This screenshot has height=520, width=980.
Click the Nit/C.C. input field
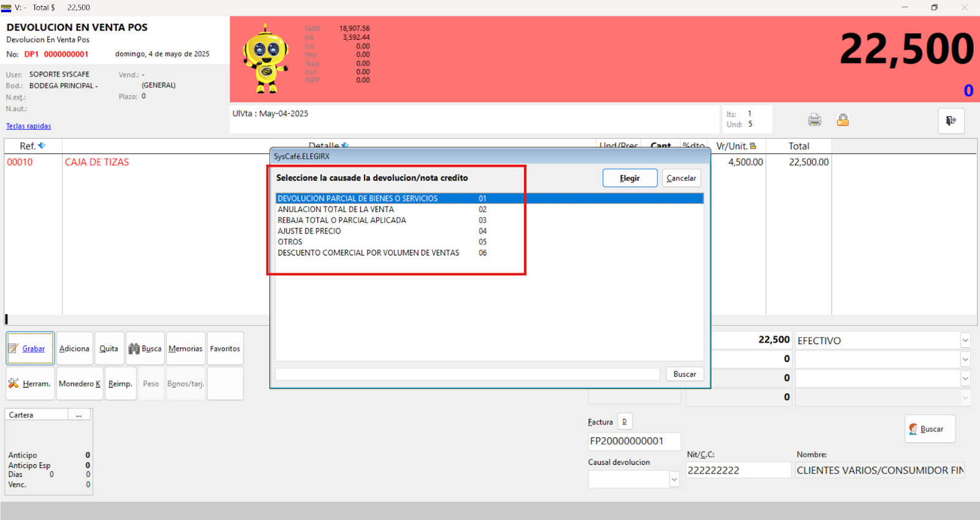coord(738,470)
